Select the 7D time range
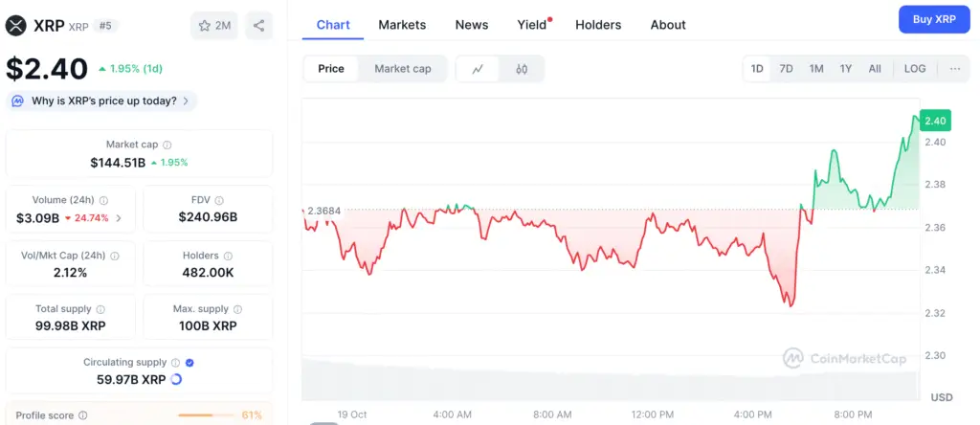 pos(786,69)
